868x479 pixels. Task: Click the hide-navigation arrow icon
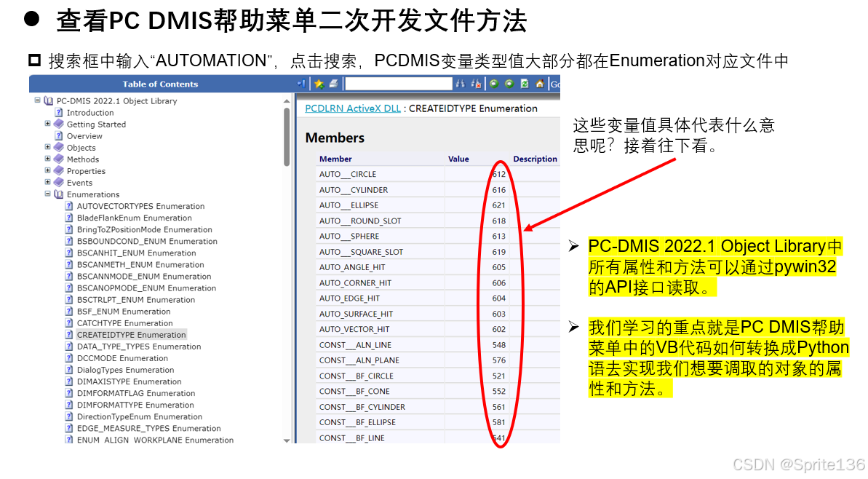click(302, 83)
